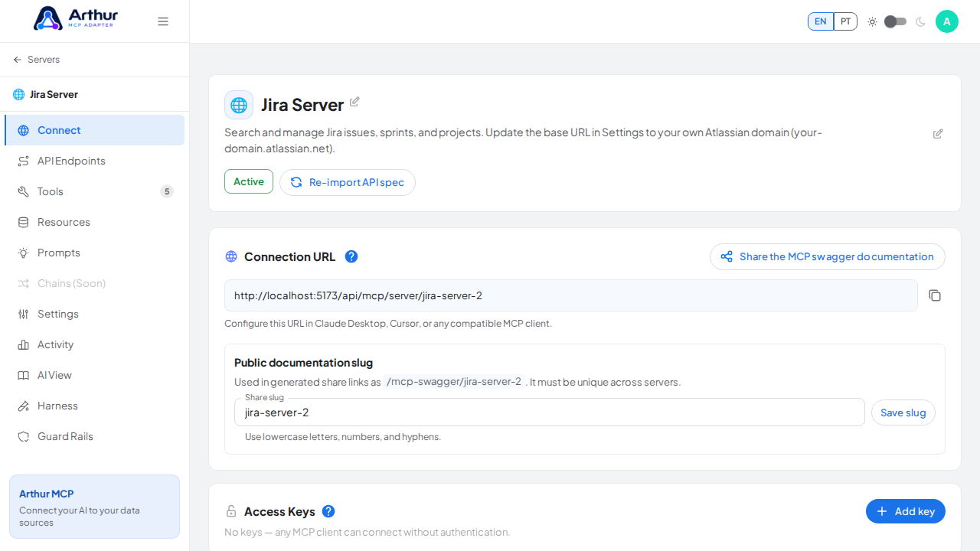Click the help icon beside Access Keys
The image size is (980, 551).
pos(328,511)
